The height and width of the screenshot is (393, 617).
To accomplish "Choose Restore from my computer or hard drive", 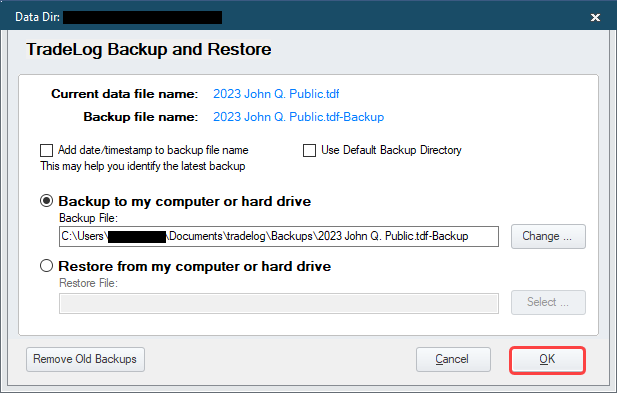I will pos(46,266).
